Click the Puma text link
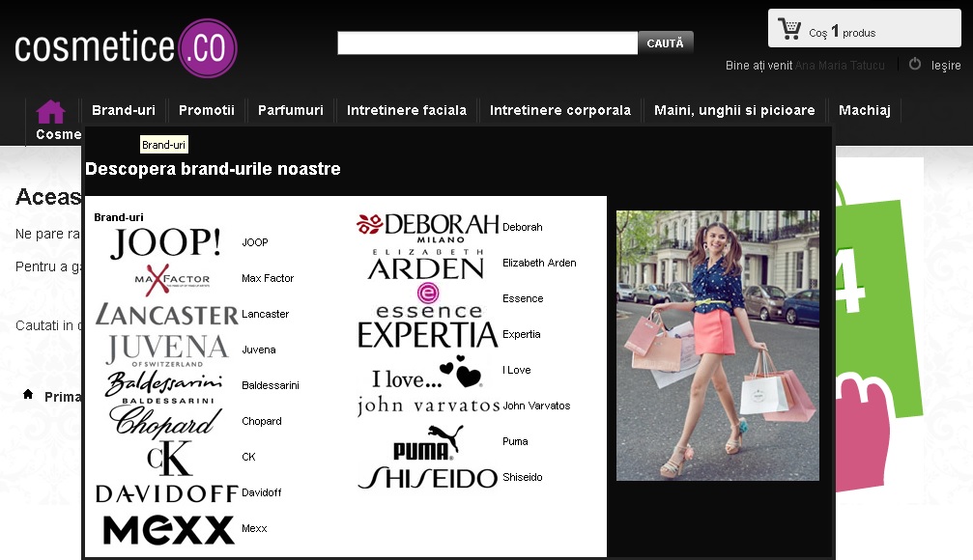The image size is (973, 560). click(x=515, y=441)
